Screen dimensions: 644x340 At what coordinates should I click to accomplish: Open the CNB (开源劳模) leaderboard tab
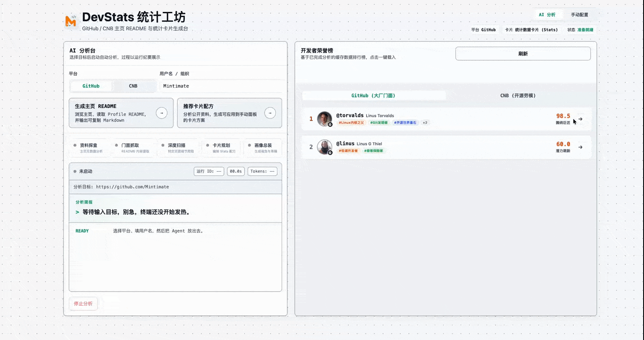pyautogui.click(x=518, y=96)
